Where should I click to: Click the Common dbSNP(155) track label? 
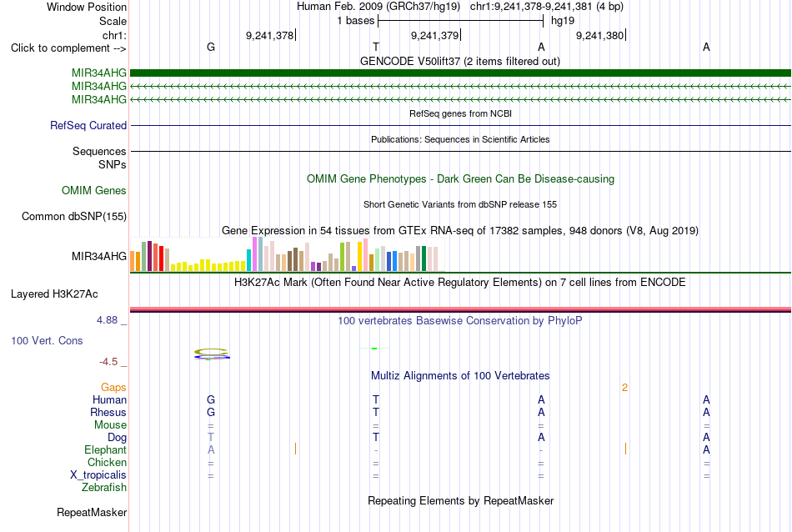(74, 216)
